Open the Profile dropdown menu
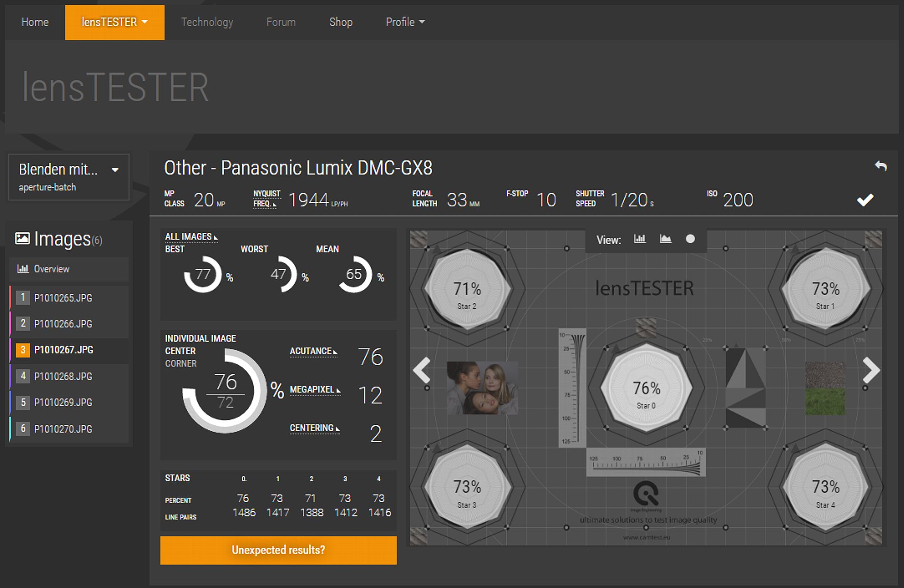Image resolution: width=904 pixels, height=588 pixels. [405, 22]
